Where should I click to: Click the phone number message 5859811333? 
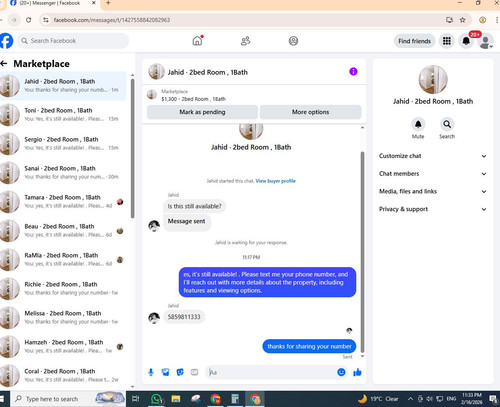click(x=184, y=317)
